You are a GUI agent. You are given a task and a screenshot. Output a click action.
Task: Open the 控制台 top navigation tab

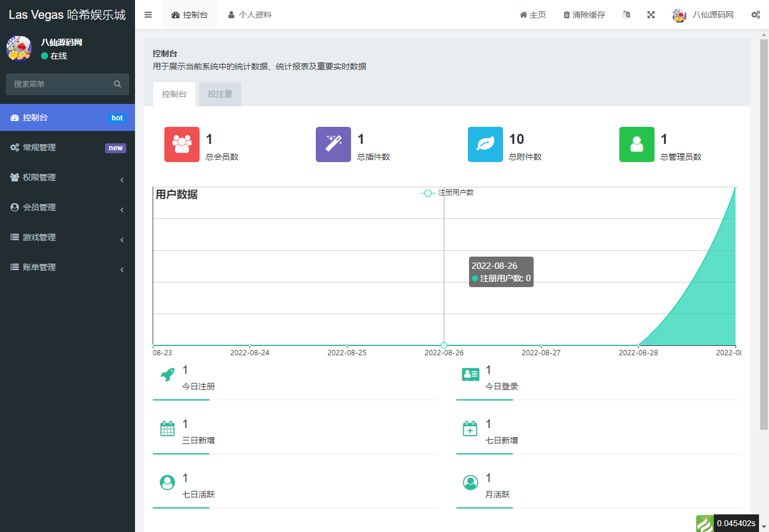189,15
